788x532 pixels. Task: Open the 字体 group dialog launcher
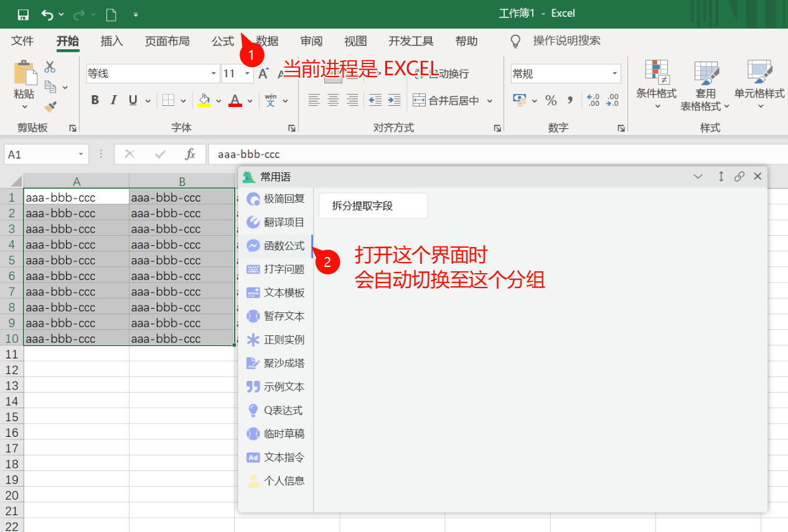291,128
